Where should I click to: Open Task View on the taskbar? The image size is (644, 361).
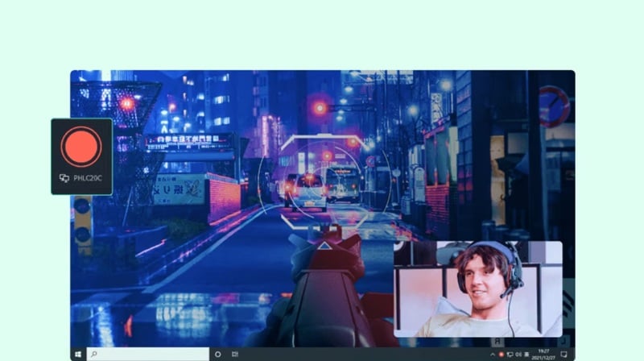(x=235, y=354)
